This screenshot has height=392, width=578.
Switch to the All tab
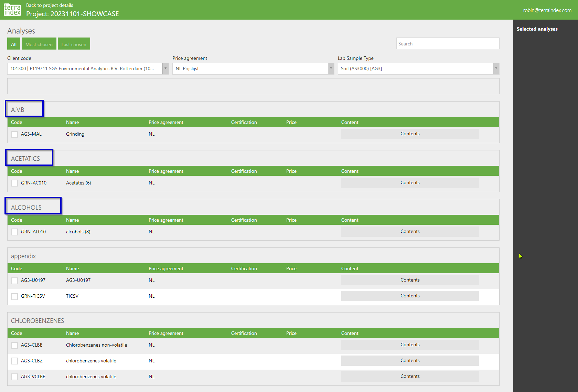point(14,44)
